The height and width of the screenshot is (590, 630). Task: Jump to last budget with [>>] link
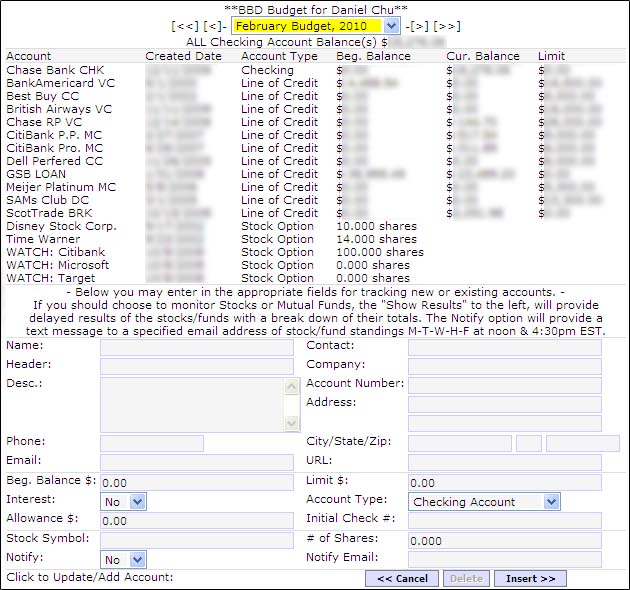(x=447, y=26)
